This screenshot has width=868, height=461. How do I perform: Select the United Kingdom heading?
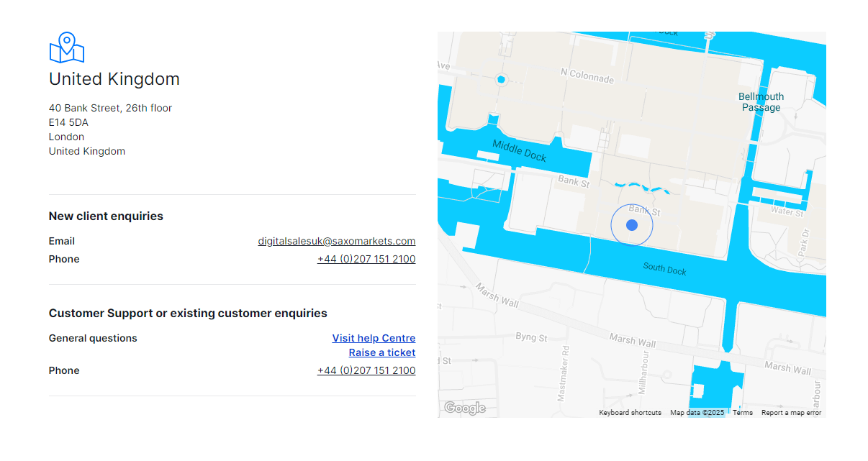(114, 79)
